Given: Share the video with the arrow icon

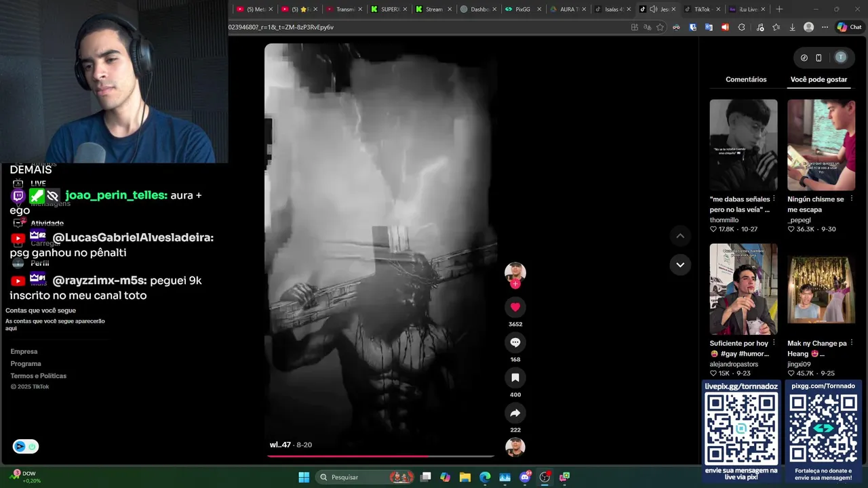Looking at the screenshot, I should tap(515, 413).
